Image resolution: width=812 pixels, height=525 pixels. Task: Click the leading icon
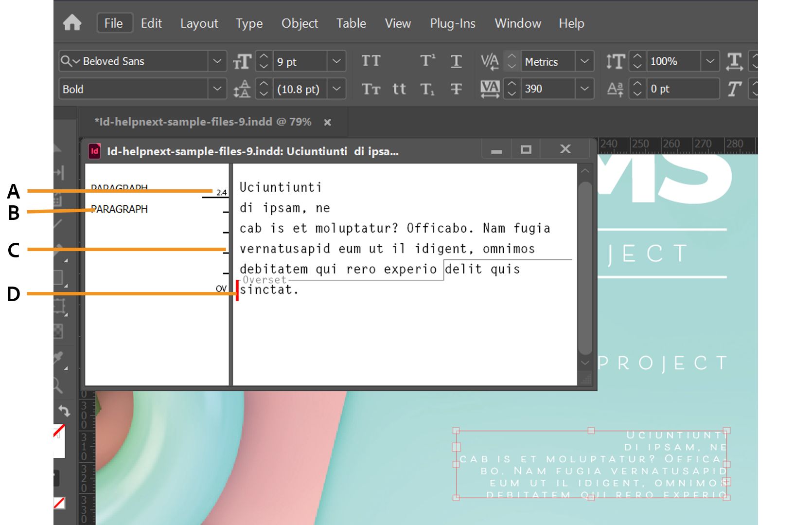point(242,89)
